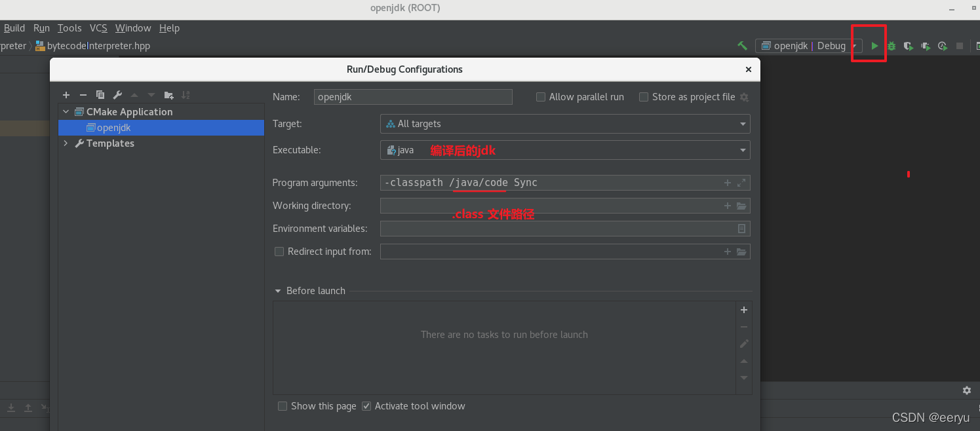Add a Before launch task plus
The image size is (980, 431).
click(x=744, y=310)
